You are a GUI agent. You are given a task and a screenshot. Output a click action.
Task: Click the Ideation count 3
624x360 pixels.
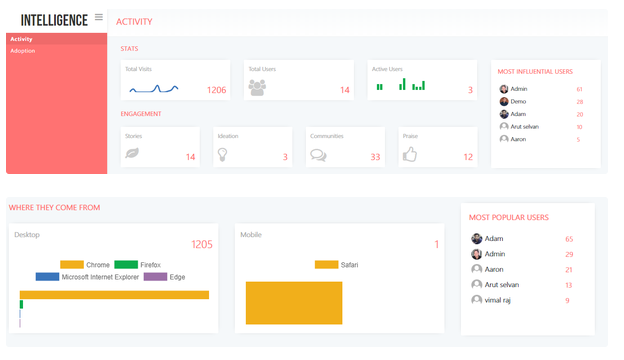(x=285, y=157)
